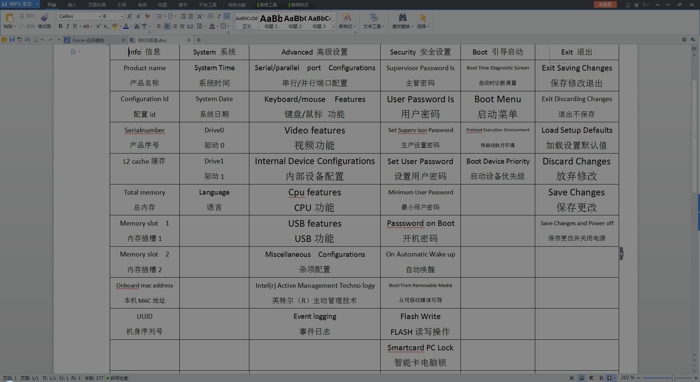
Task: Click the grow font size icon
Action: click(x=129, y=16)
